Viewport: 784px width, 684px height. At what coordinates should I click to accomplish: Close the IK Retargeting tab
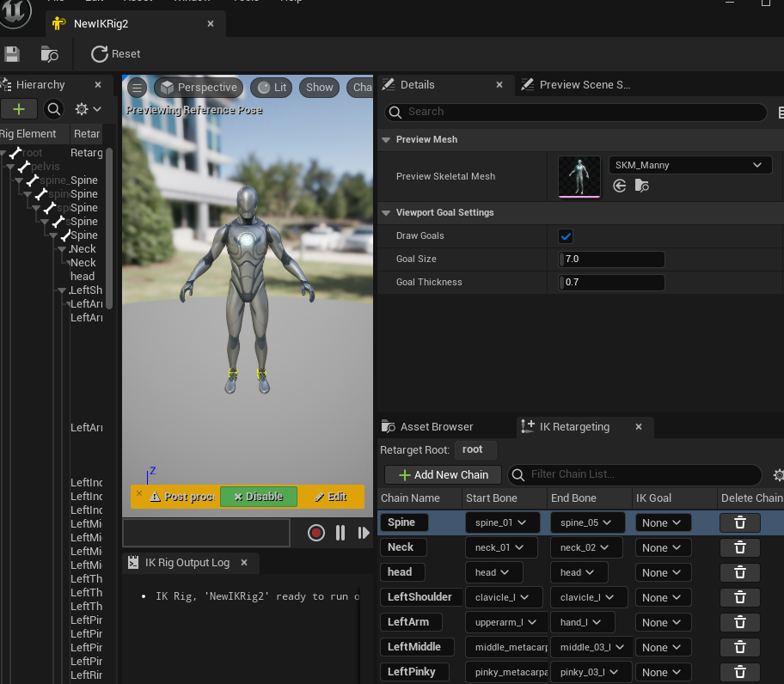pos(639,427)
